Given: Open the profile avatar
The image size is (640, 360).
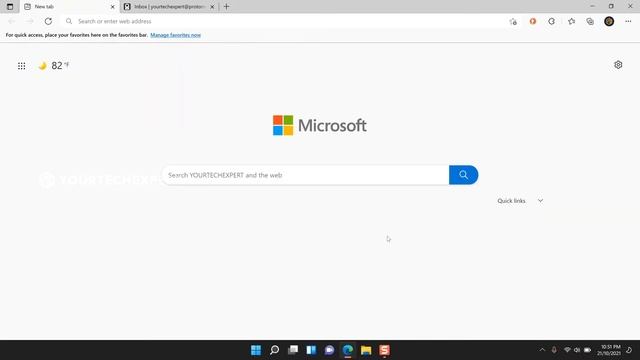Looking at the screenshot, I should pyautogui.click(x=609, y=21).
